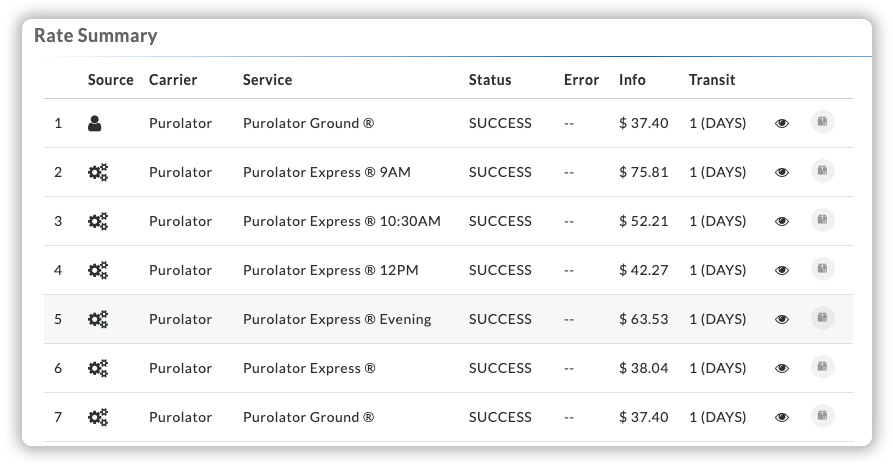
Task: Click SUCCESS status in Express 9AM row
Action: 500,172
